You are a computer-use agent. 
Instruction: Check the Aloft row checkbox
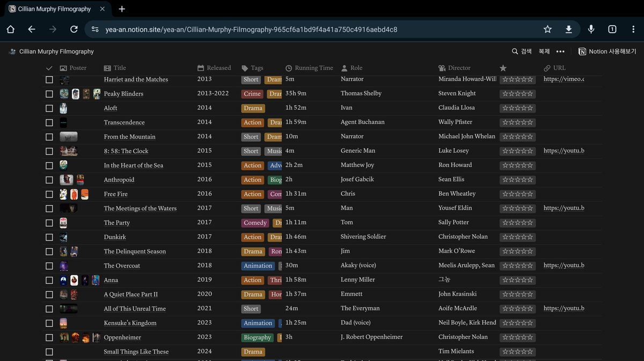49,108
